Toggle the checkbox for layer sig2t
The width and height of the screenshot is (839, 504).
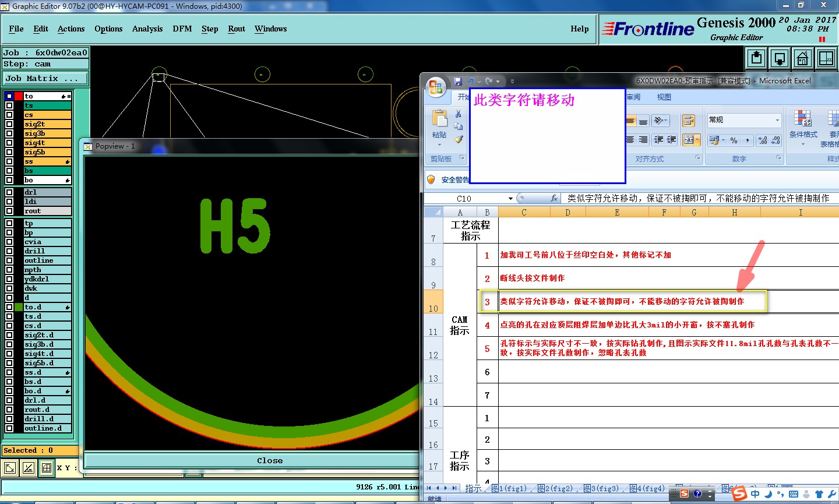[x=9, y=124]
